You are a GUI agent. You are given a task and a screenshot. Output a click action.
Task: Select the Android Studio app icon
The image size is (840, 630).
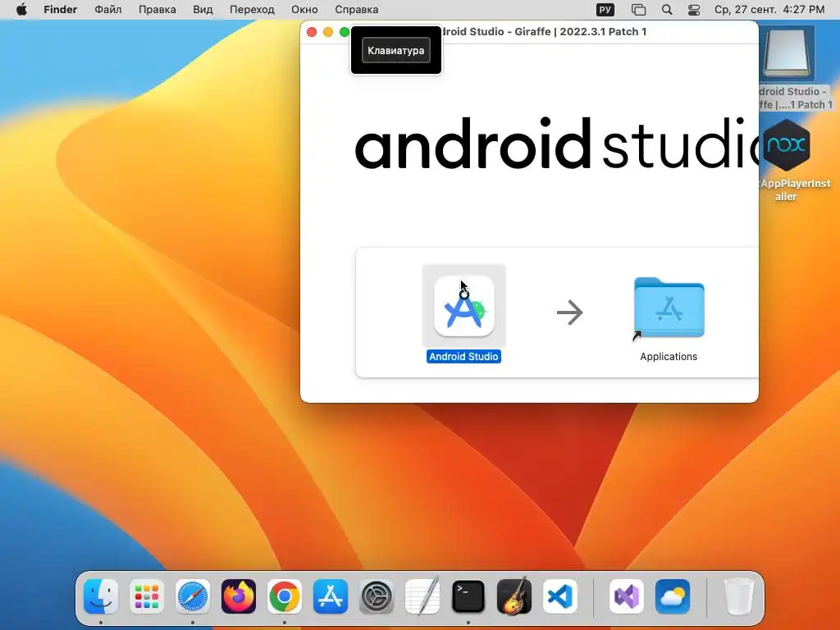click(x=464, y=307)
